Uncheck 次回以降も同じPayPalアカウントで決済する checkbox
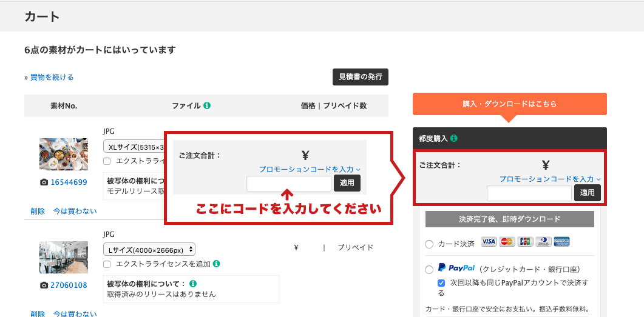 (x=441, y=282)
